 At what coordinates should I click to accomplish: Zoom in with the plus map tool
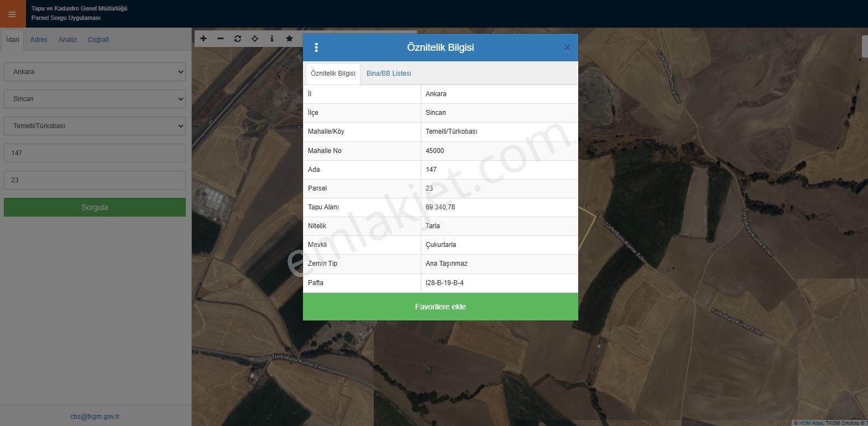coord(203,39)
